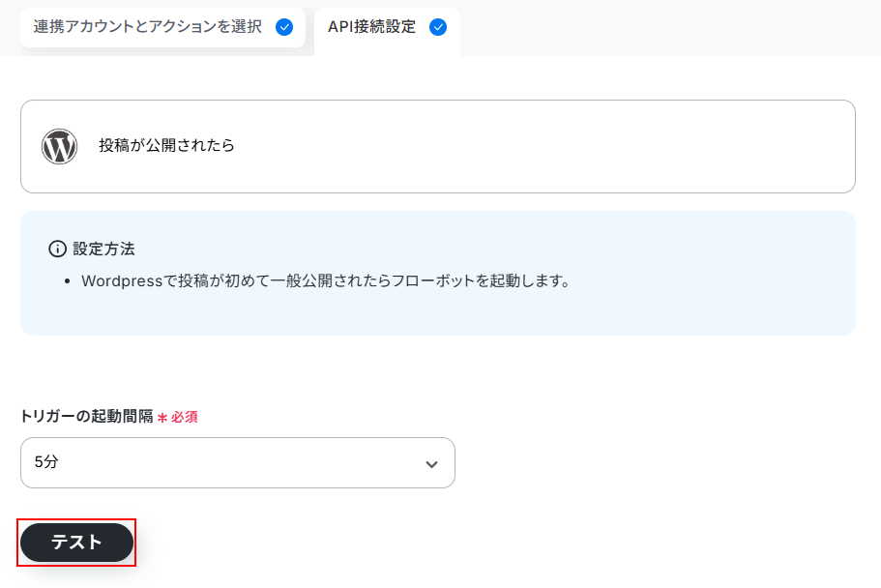Click empty space inside the trigger card
The image size is (881, 588).
click(x=580, y=146)
